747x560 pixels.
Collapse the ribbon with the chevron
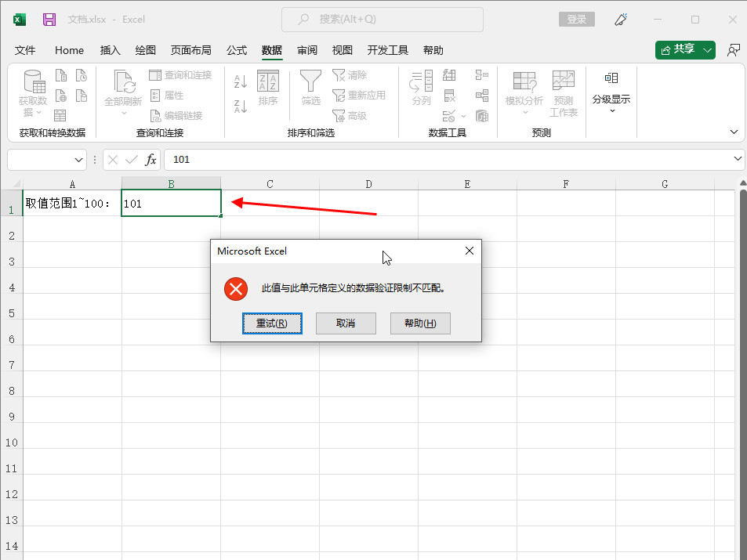(734, 132)
